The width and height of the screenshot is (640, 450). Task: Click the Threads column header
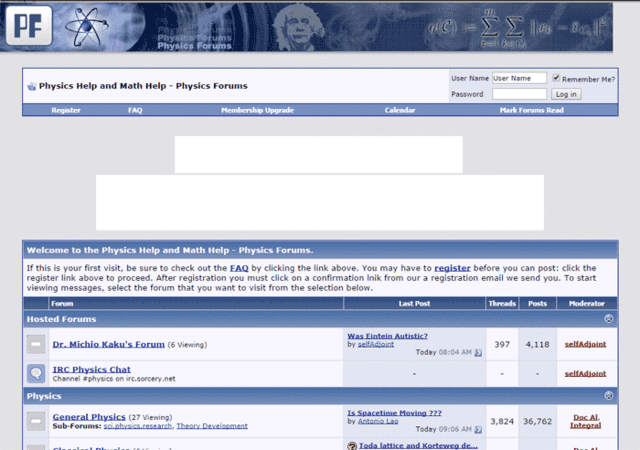click(x=502, y=303)
